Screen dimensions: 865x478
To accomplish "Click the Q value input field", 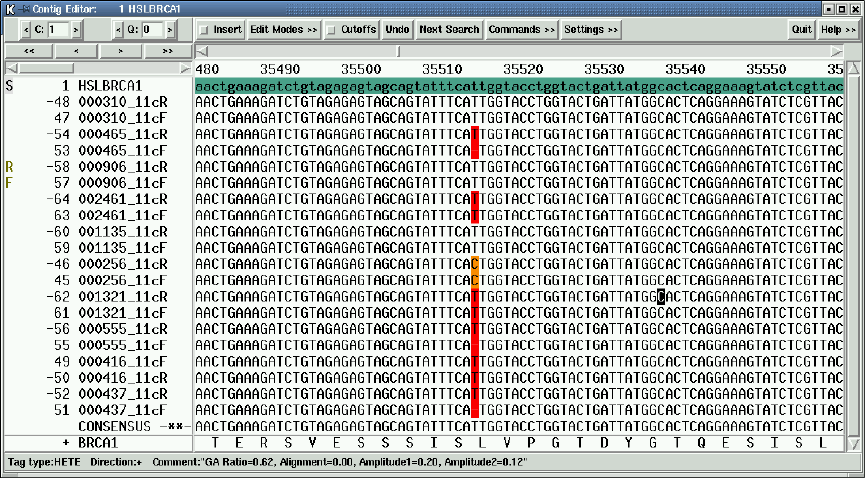I will [153, 30].
